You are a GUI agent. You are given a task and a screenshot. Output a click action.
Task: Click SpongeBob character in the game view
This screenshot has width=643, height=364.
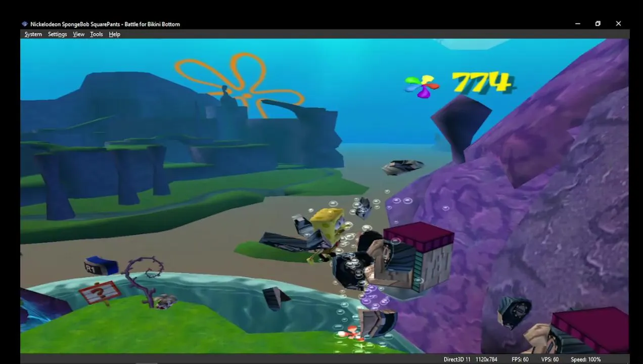click(328, 233)
